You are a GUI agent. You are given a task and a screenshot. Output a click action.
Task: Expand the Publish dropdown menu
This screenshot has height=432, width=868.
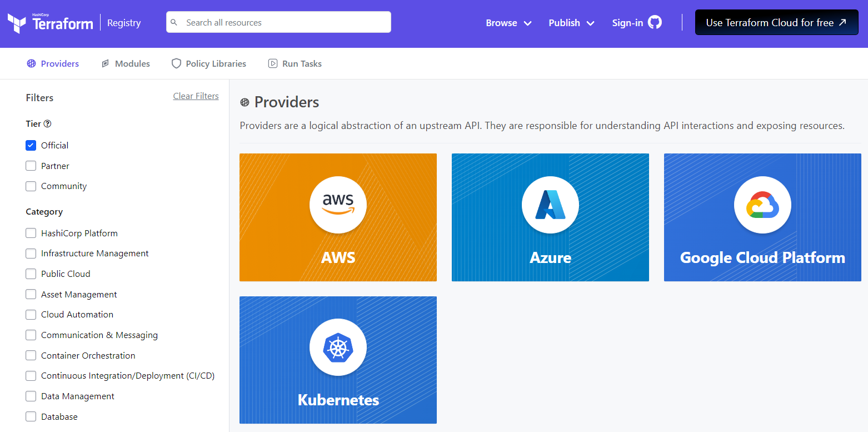572,23
